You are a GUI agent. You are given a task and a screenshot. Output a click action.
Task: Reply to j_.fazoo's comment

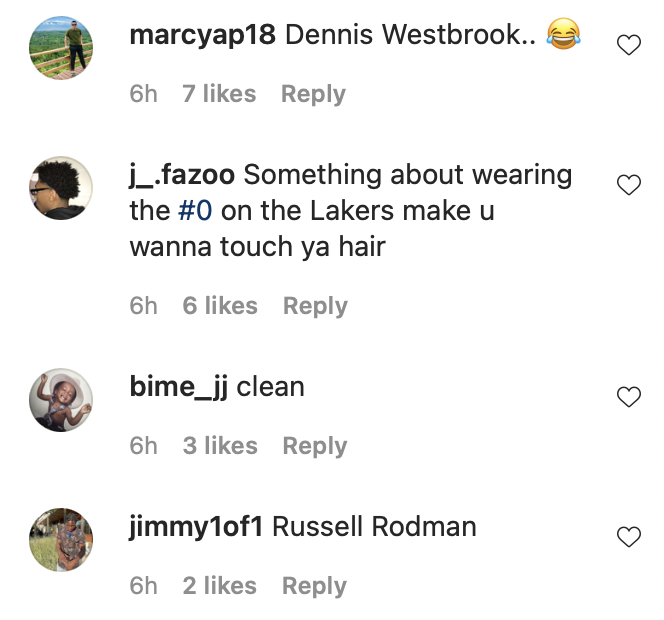point(315,306)
